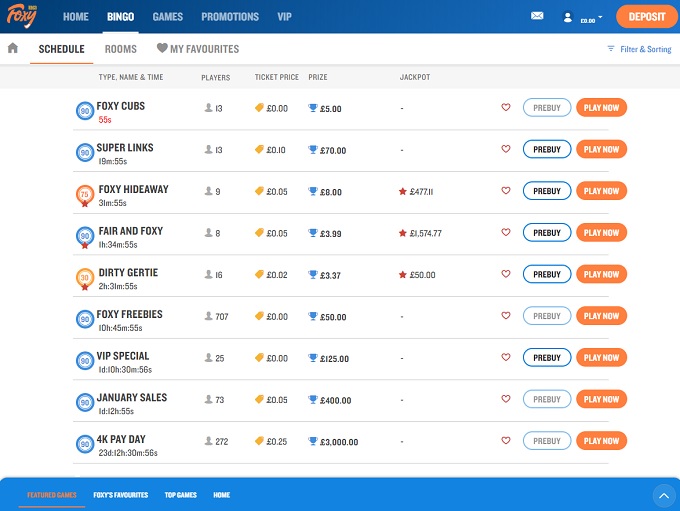Go to the bingo home icon
This screenshot has width=680, height=511.
click(13, 48)
